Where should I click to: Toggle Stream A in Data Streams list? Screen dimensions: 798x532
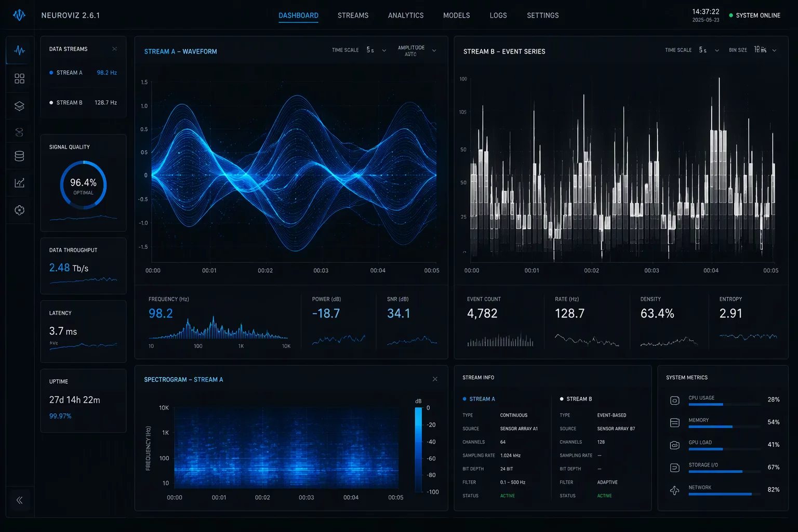click(x=83, y=73)
